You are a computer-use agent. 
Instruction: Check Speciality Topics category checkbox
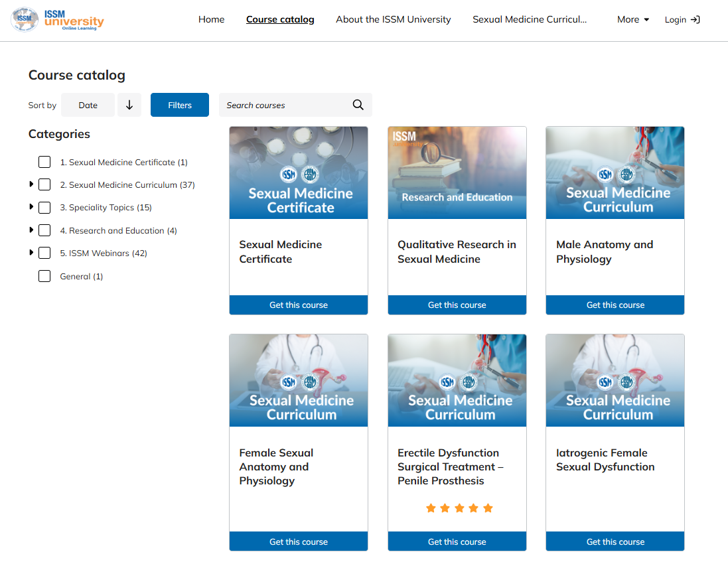pyautogui.click(x=44, y=208)
